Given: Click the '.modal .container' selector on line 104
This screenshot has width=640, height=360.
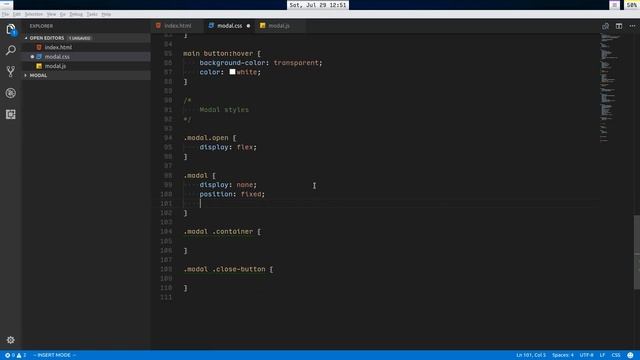Looking at the screenshot, I should tap(218, 232).
